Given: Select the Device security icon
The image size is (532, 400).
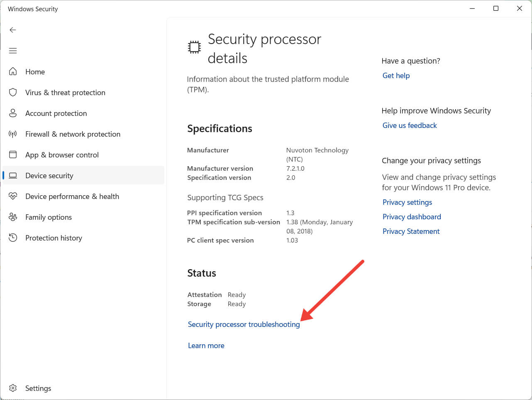Looking at the screenshot, I should [13, 175].
